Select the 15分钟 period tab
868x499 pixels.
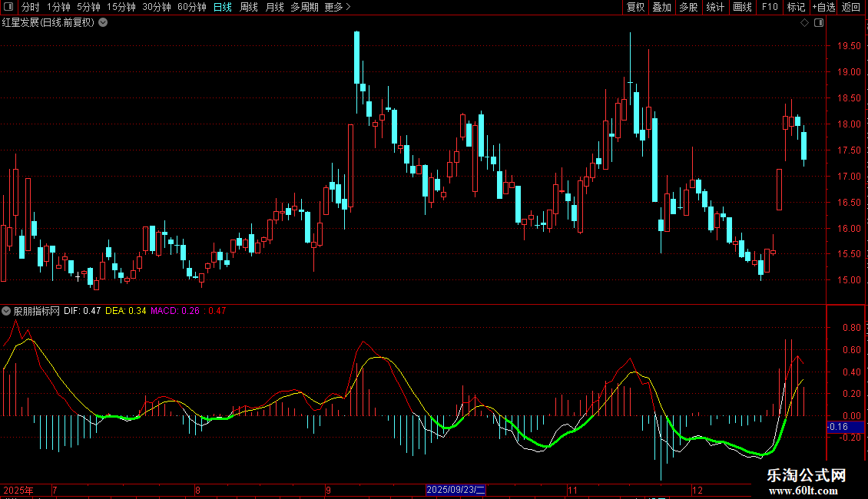(121, 7)
